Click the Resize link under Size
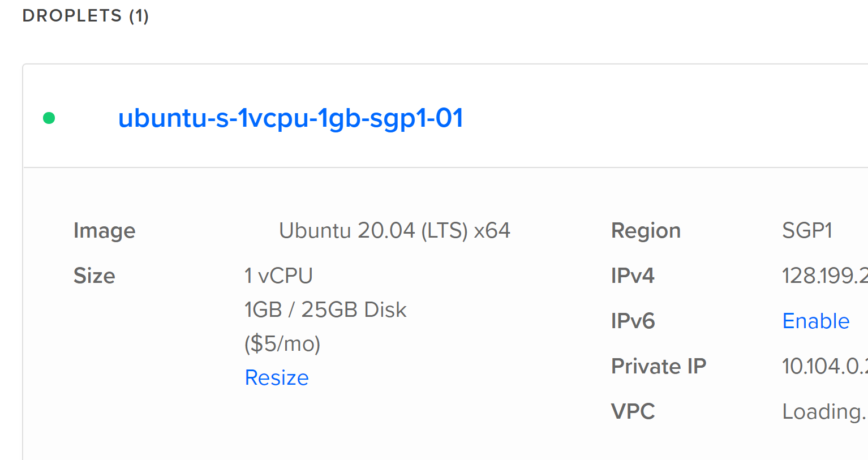868x460 pixels. click(x=277, y=377)
